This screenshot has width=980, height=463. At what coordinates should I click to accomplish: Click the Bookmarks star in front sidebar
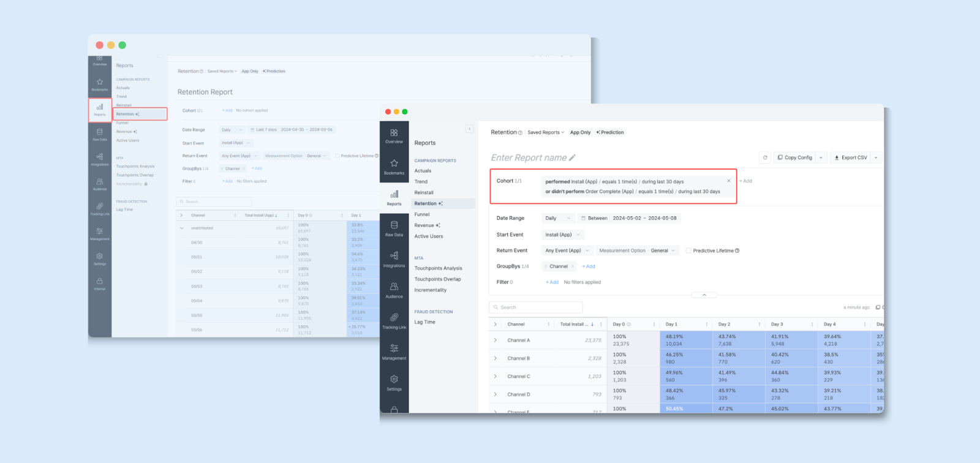click(x=394, y=164)
